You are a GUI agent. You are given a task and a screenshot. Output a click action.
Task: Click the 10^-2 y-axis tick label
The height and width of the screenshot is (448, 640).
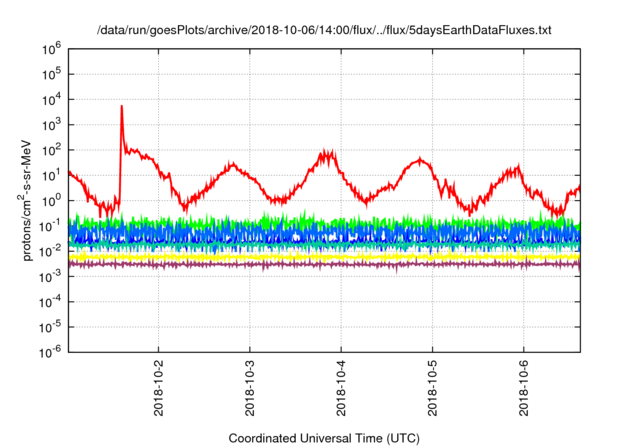click(x=50, y=251)
